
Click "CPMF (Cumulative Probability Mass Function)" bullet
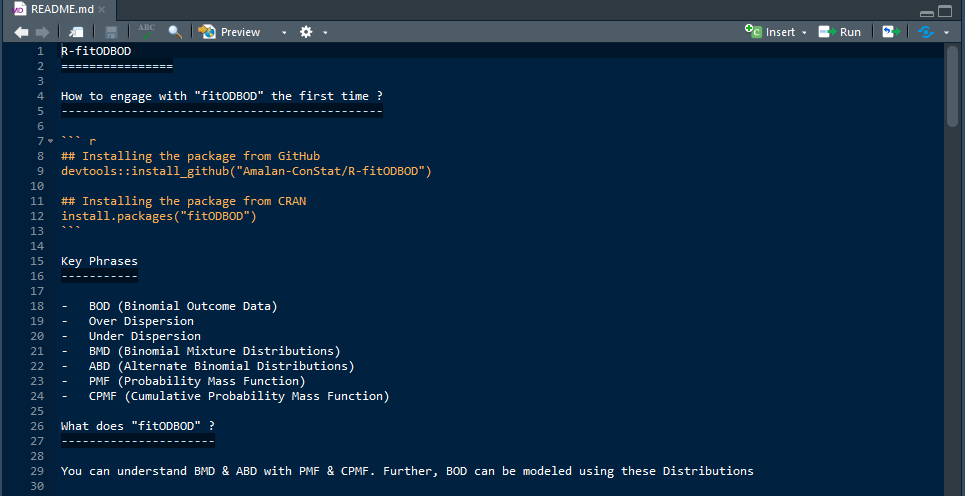point(239,396)
